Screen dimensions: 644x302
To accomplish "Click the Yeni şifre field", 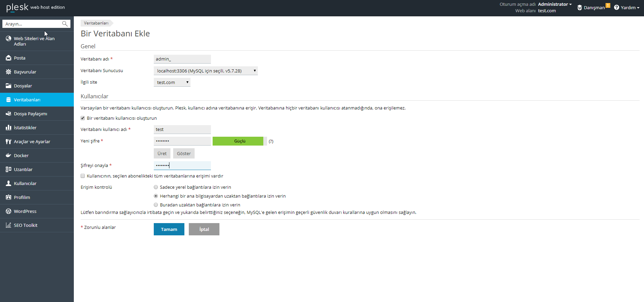I will [x=182, y=141].
